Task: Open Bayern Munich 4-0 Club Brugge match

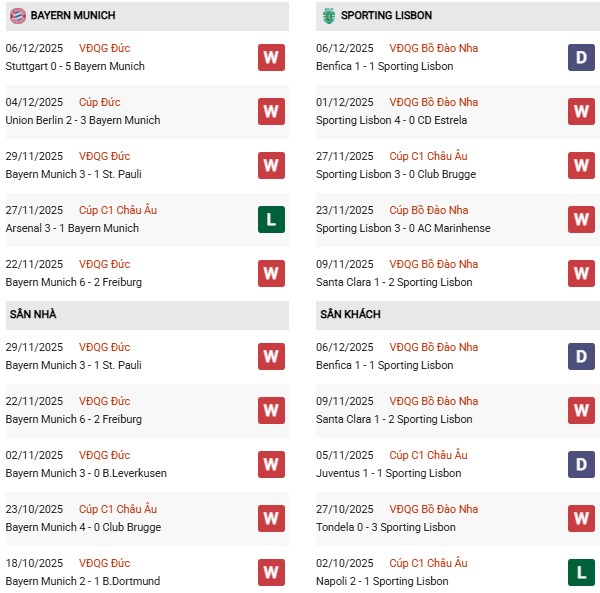Action: (83, 527)
